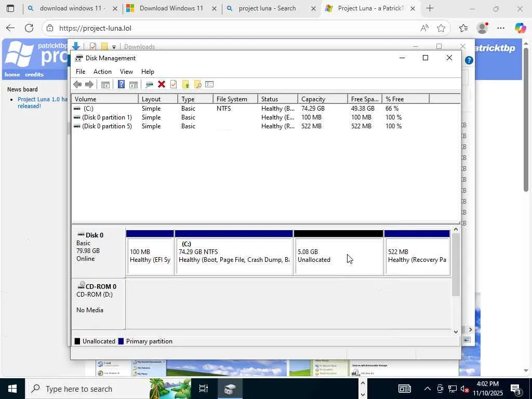Open the Downloads window quick access dropdown arrow
The image size is (532, 399).
tap(114, 47)
